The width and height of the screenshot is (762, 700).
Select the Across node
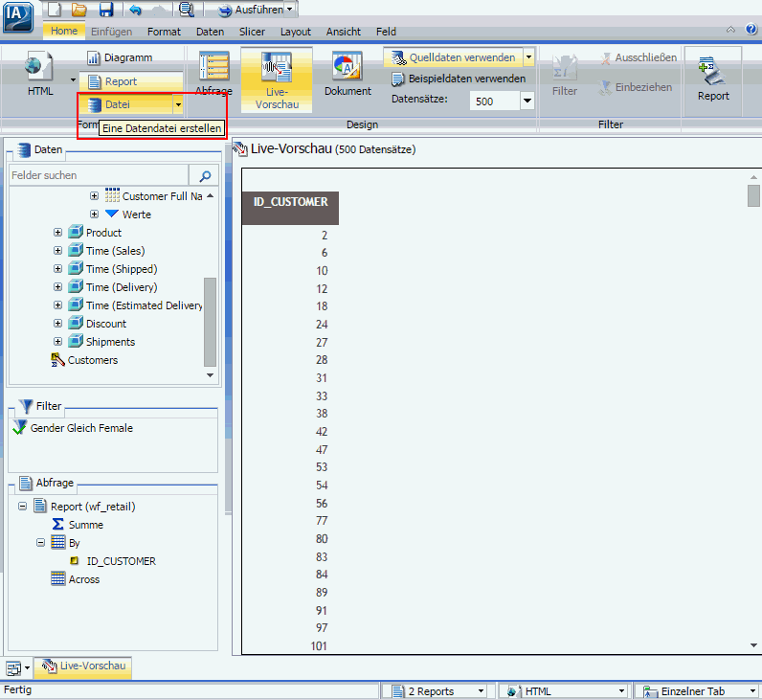(84, 579)
